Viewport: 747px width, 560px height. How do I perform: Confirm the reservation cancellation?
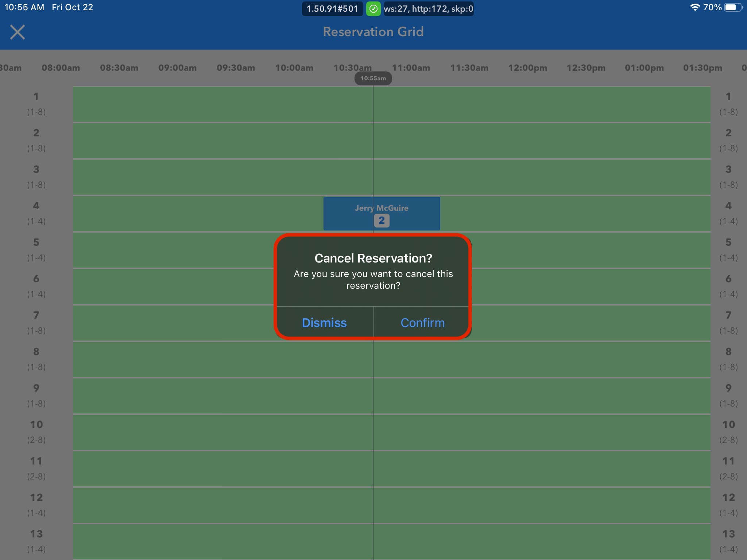tap(422, 323)
